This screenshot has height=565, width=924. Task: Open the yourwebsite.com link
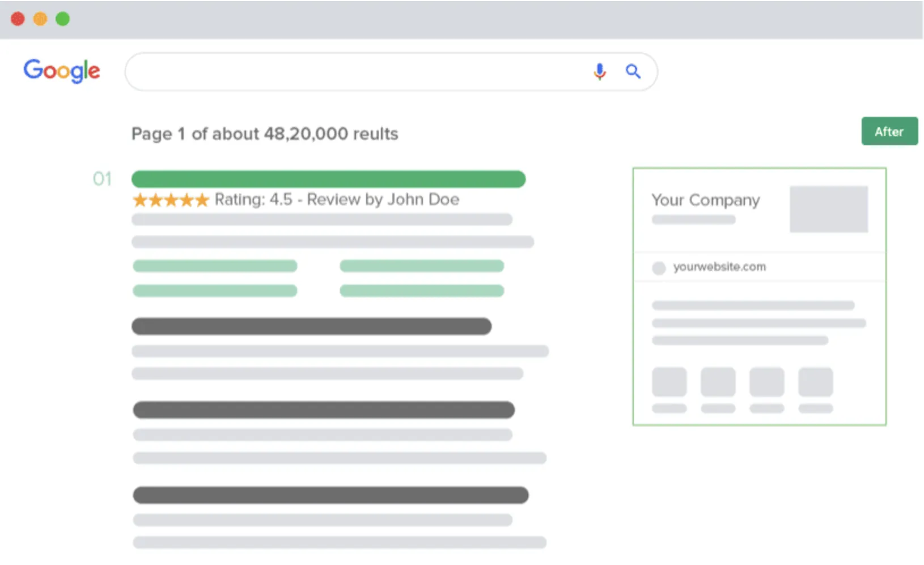(719, 267)
